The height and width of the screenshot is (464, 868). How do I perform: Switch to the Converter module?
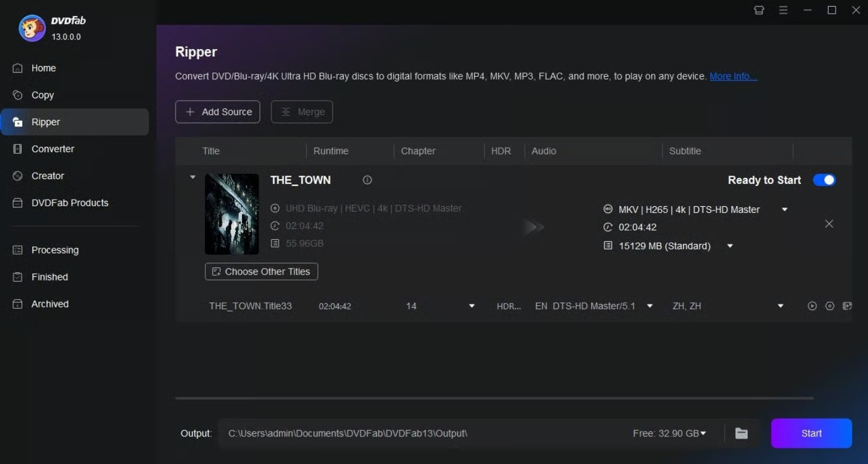53,149
